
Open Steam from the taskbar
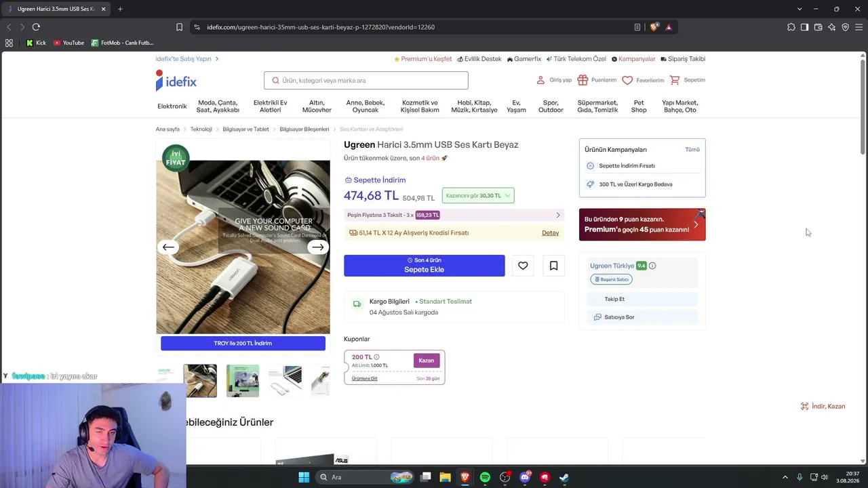(x=564, y=477)
